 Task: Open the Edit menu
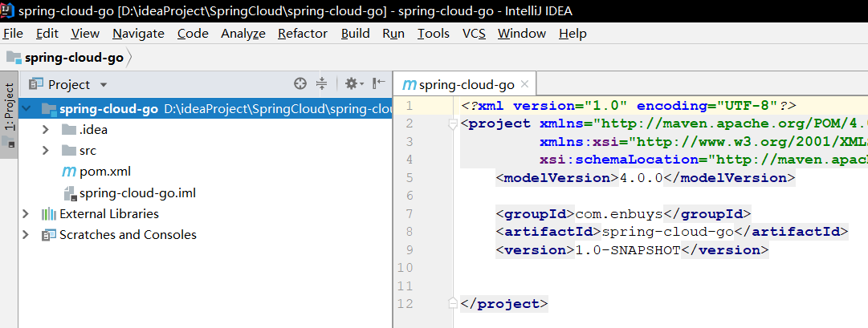coord(47,34)
